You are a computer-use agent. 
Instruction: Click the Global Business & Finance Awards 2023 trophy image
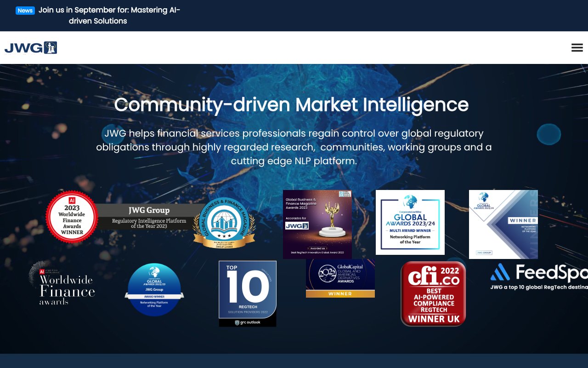point(317,223)
